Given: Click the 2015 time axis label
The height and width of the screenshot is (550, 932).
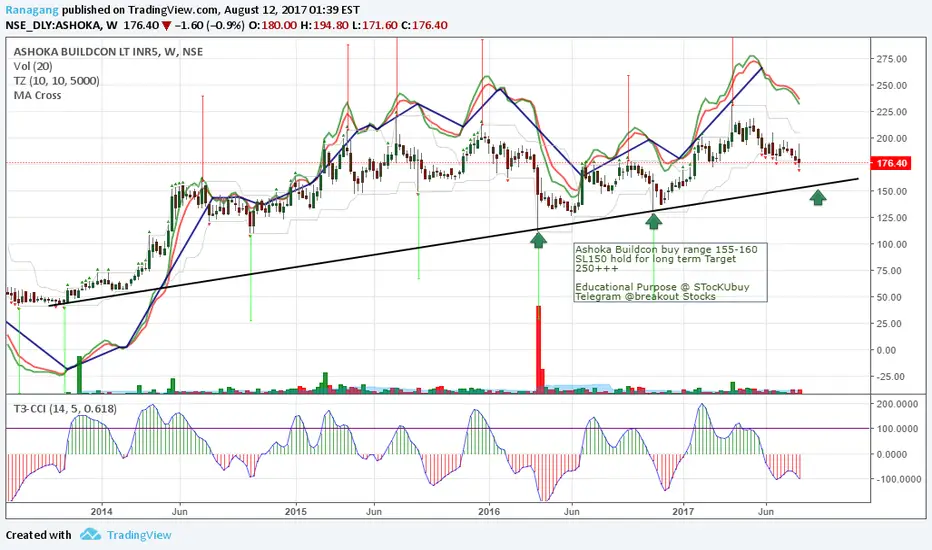Looking at the screenshot, I should pyautogui.click(x=295, y=511).
